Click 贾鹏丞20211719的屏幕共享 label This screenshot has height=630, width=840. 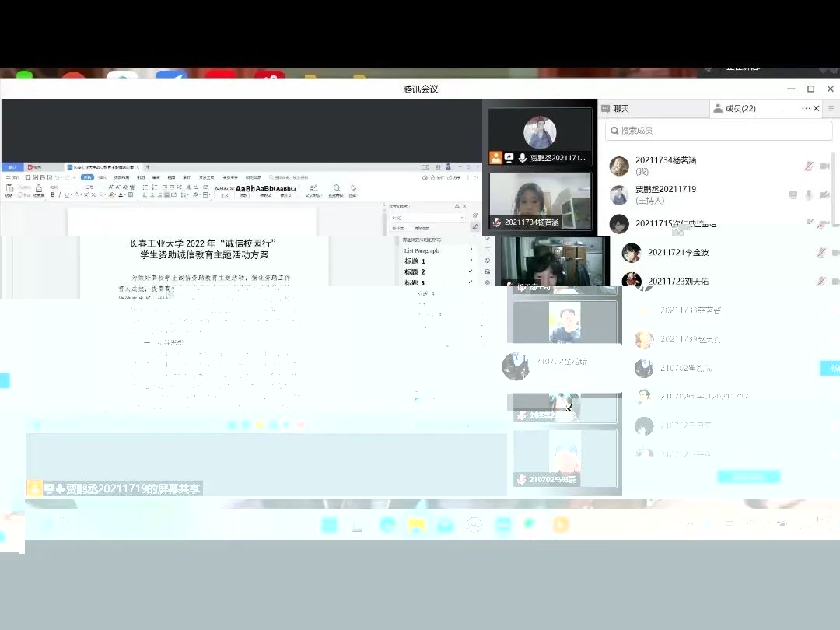click(x=132, y=488)
